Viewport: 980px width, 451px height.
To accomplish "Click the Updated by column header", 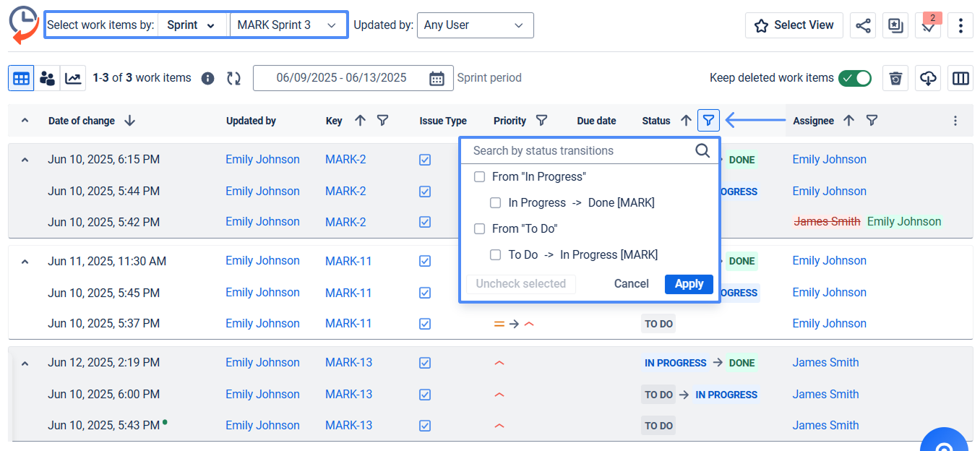I will (x=251, y=121).
